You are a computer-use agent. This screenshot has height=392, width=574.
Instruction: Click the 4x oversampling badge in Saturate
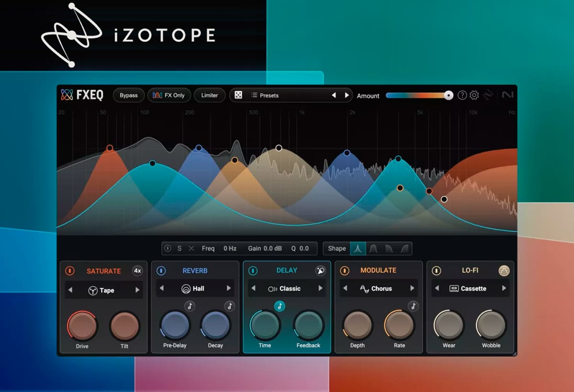137,271
